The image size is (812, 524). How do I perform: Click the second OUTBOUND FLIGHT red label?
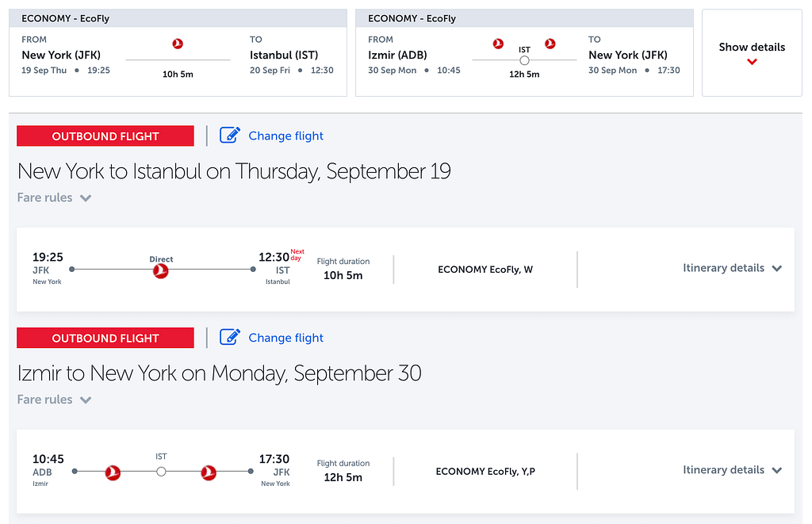(x=105, y=338)
